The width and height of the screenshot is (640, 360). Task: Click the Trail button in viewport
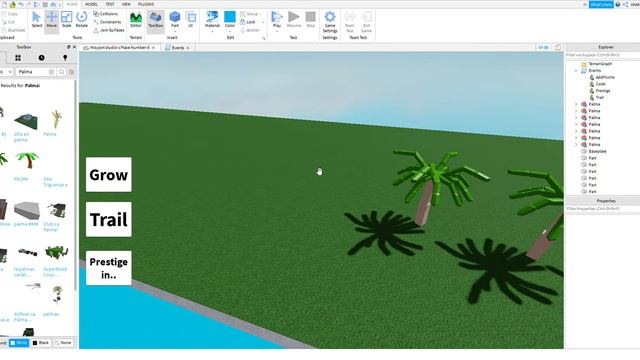click(x=109, y=220)
